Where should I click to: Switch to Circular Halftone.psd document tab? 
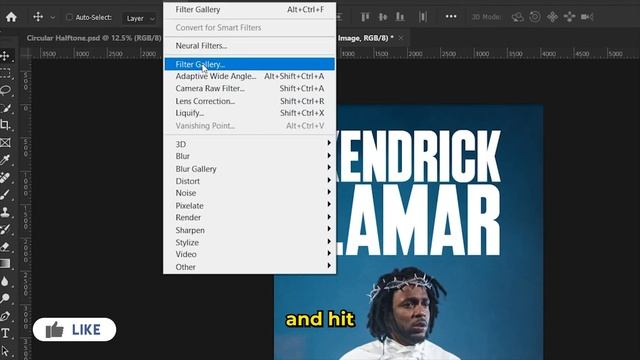pos(94,38)
